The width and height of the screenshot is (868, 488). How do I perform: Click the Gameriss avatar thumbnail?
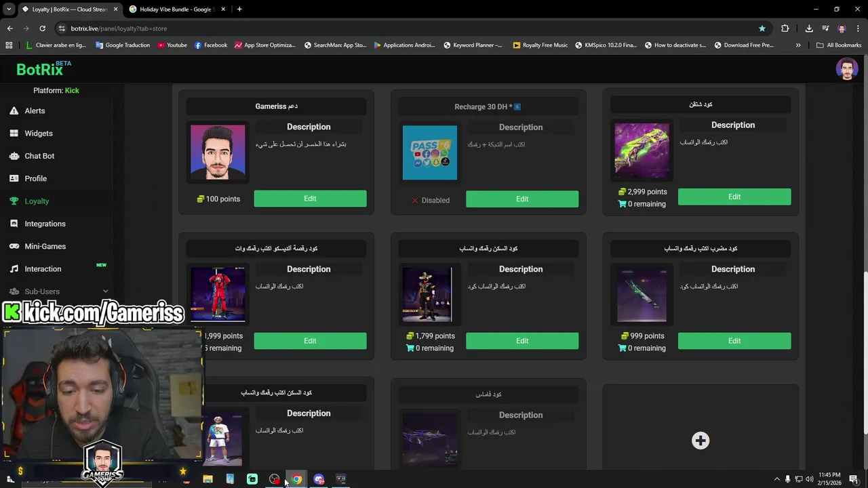218,152
